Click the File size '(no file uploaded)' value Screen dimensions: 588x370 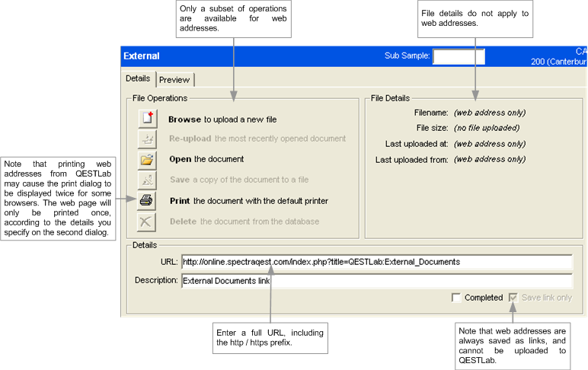tap(486, 128)
